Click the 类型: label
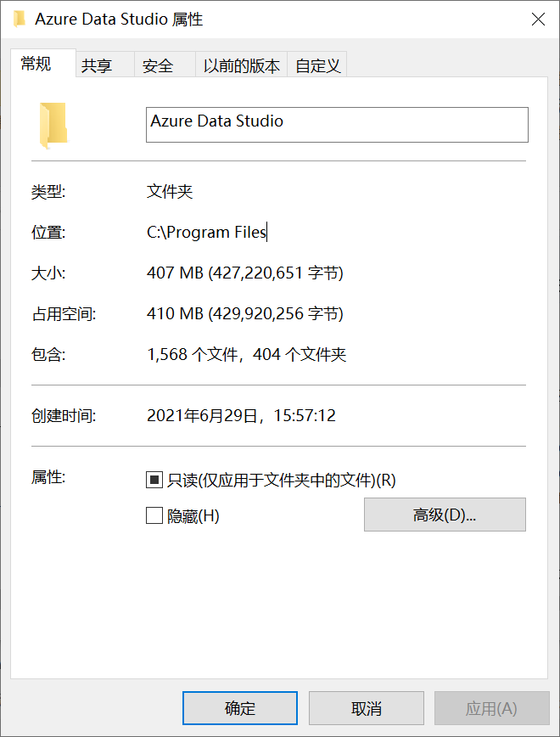This screenshot has height=737, width=560. point(48,192)
